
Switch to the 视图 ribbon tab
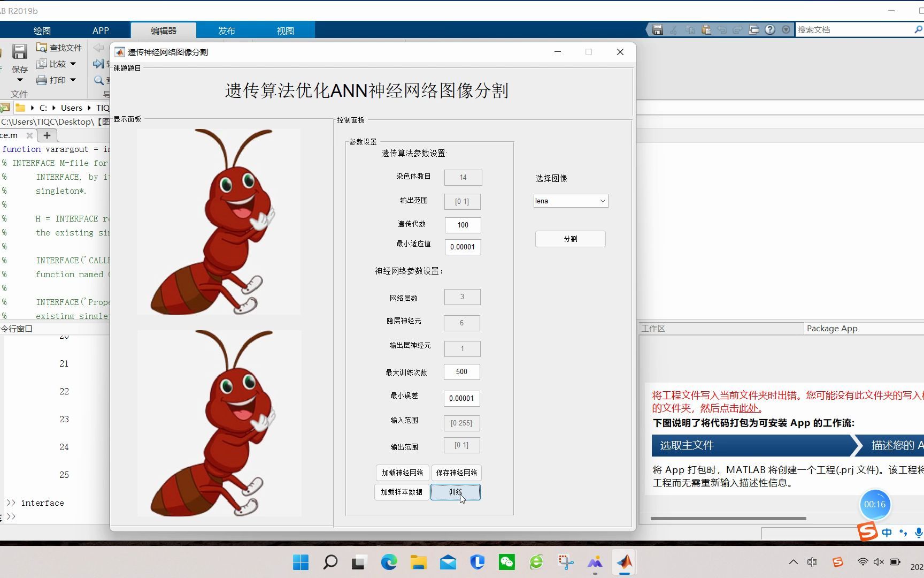pyautogui.click(x=285, y=31)
